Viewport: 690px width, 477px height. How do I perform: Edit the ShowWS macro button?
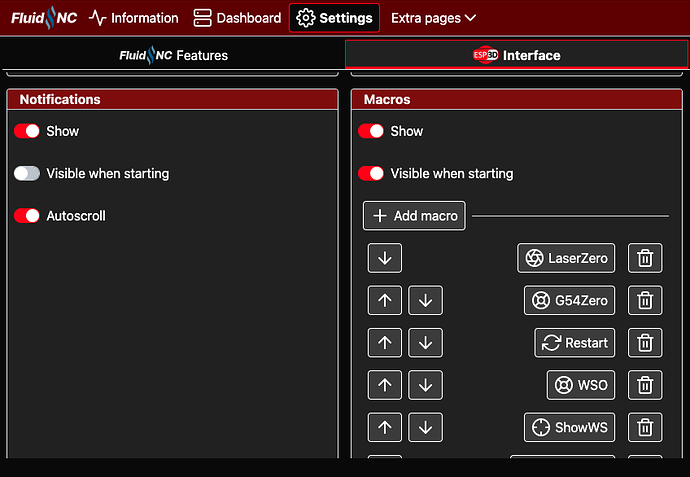click(x=569, y=427)
